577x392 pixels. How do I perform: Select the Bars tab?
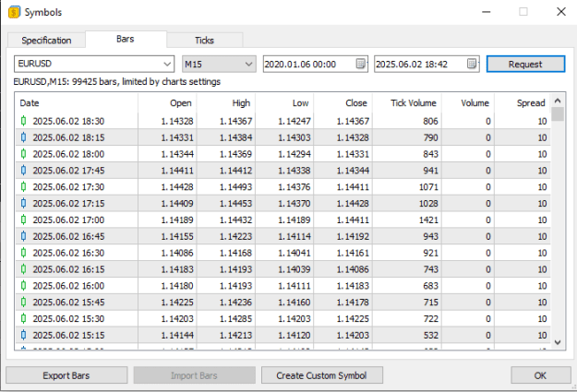click(x=126, y=39)
